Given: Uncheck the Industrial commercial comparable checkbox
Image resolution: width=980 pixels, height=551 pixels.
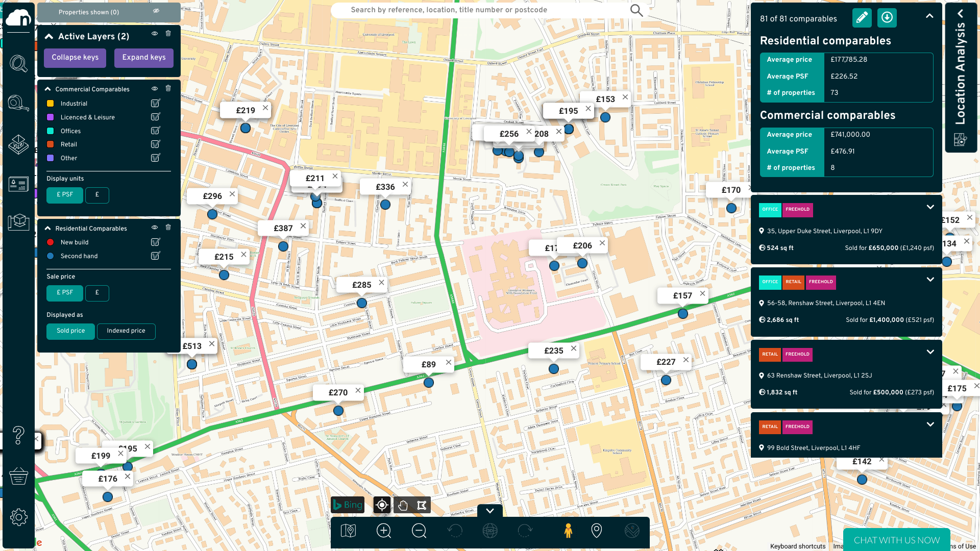Looking at the screenshot, I should [x=155, y=103].
